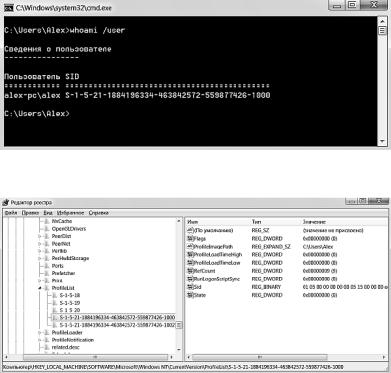Click the ProfileImagePath value string icon

point(190,247)
